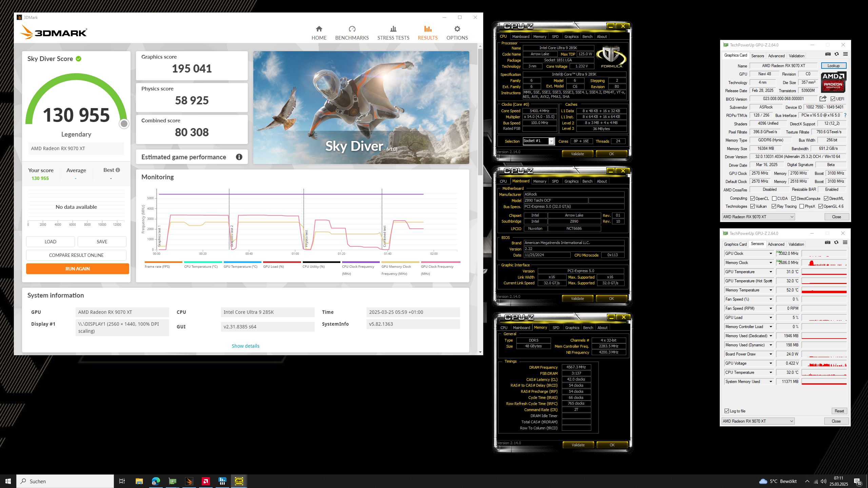
Task: Toggle the OpenCL checkbox in GPU-Z
Action: coord(752,199)
